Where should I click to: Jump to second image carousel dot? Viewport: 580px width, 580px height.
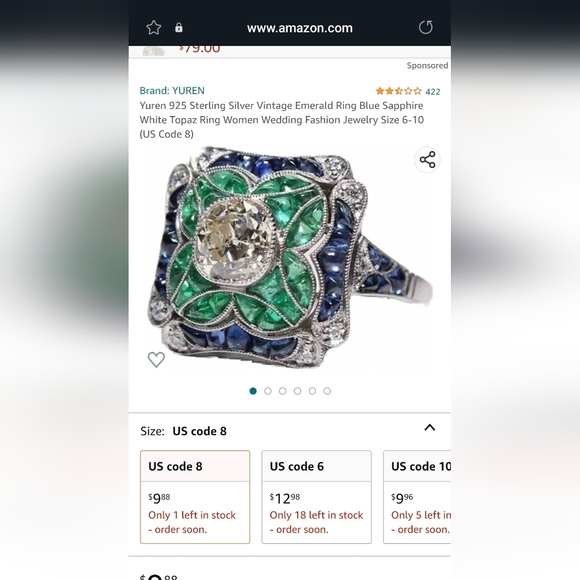(268, 391)
